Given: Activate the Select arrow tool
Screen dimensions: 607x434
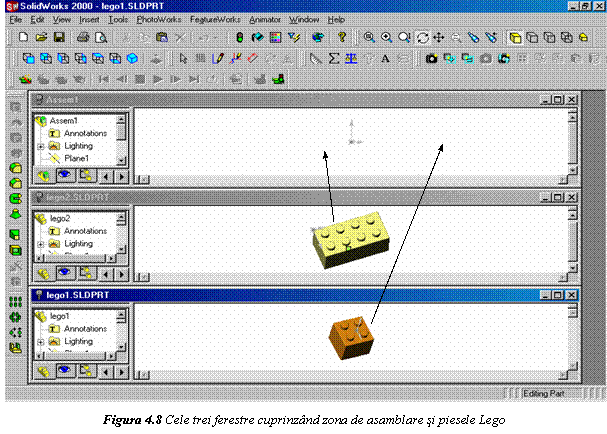Looking at the screenshot, I should (183, 58).
